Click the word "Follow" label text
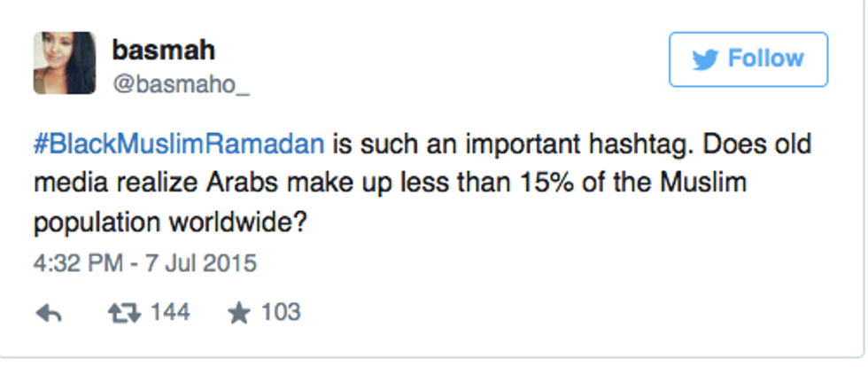The width and height of the screenshot is (868, 367). [765, 59]
